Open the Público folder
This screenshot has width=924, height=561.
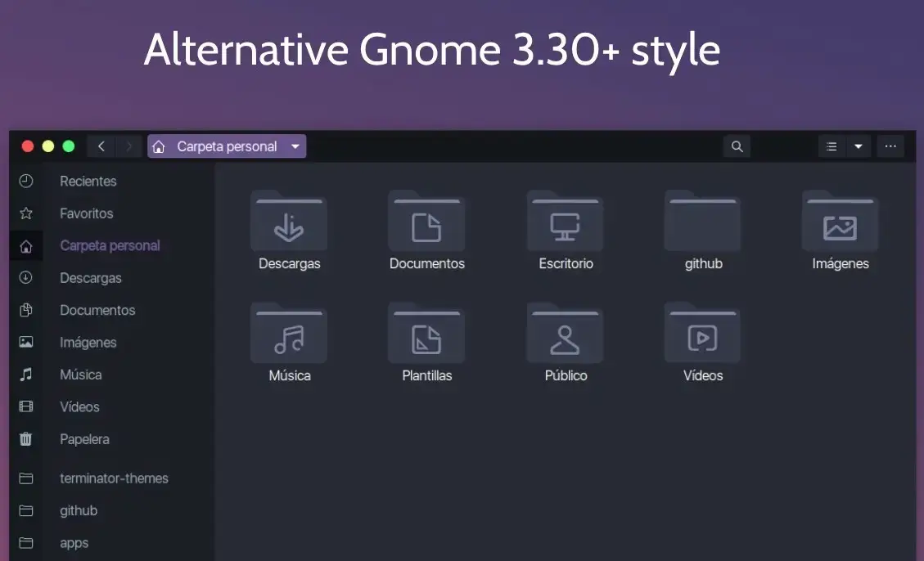click(566, 340)
